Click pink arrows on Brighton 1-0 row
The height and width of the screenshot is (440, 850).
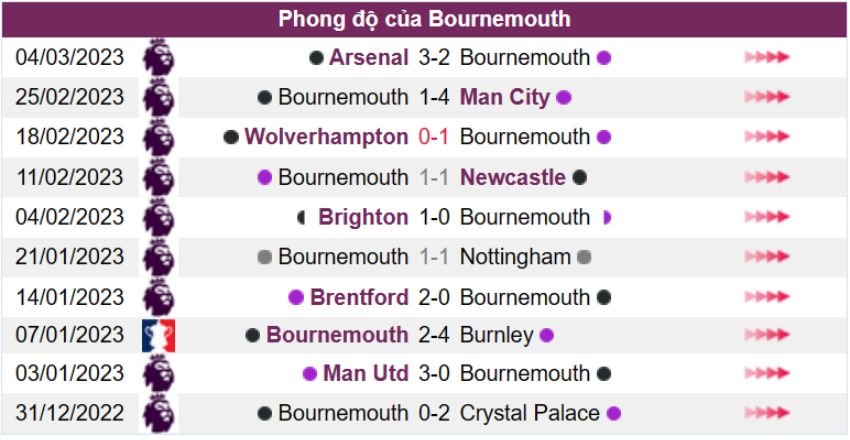[767, 217]
